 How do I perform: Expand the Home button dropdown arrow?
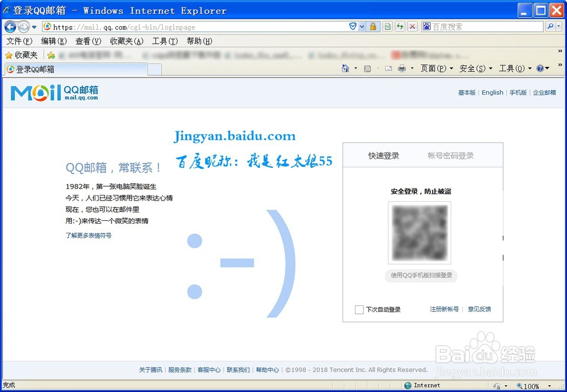[x=356, y=69]
